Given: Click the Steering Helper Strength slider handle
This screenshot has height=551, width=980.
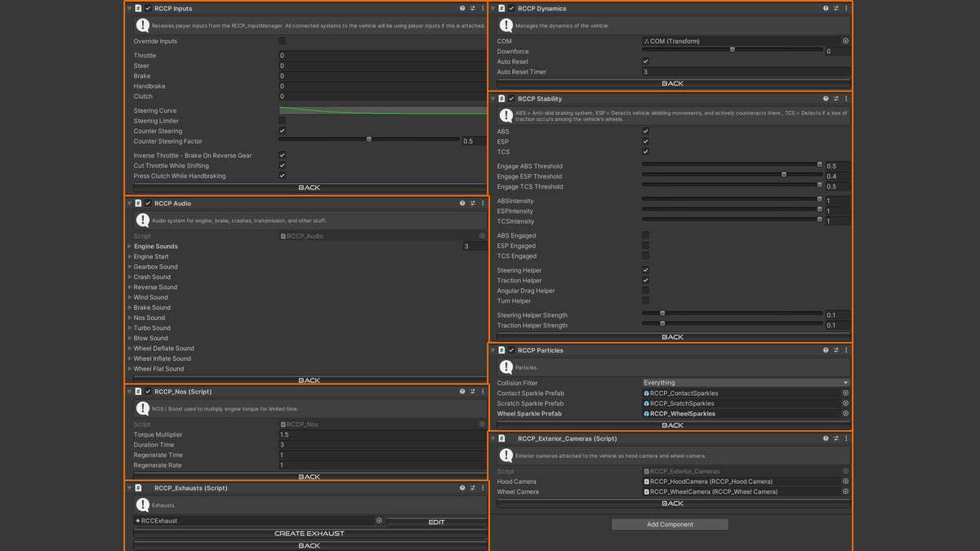Looking at the screenshot, I should point(662,313).
